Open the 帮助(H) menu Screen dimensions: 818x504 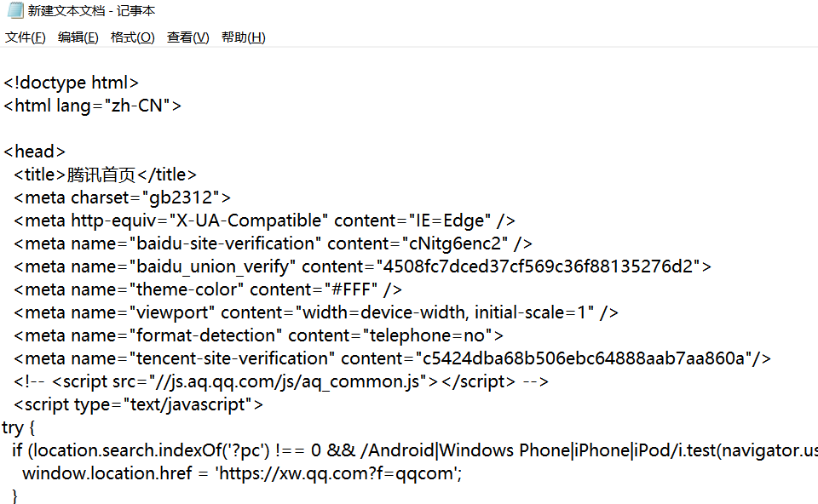(x=243, y=37)
